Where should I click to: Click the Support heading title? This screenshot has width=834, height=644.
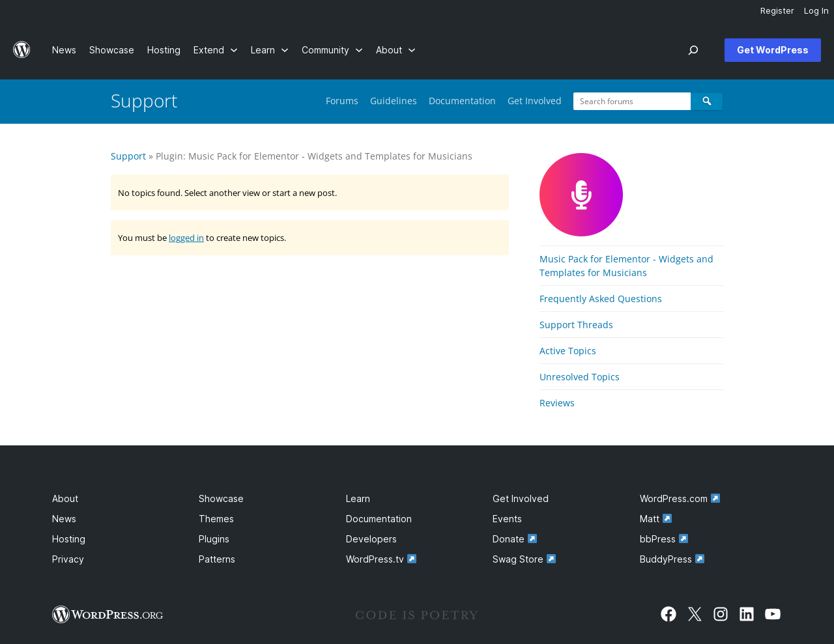[144, 101]
